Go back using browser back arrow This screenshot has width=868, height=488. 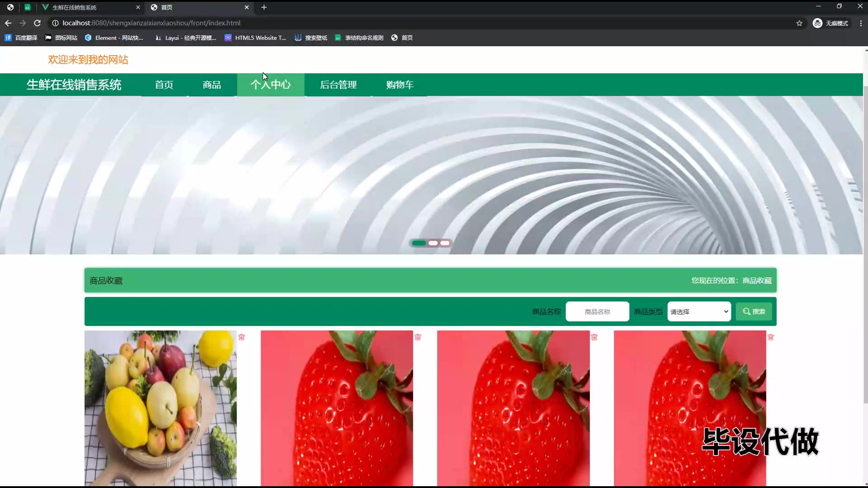point(8,23)
